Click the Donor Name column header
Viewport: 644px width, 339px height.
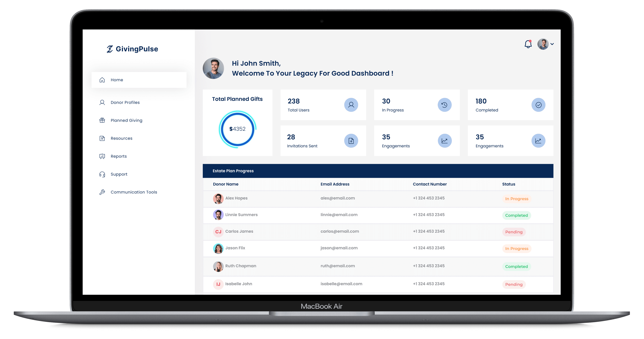click(226, 184)
